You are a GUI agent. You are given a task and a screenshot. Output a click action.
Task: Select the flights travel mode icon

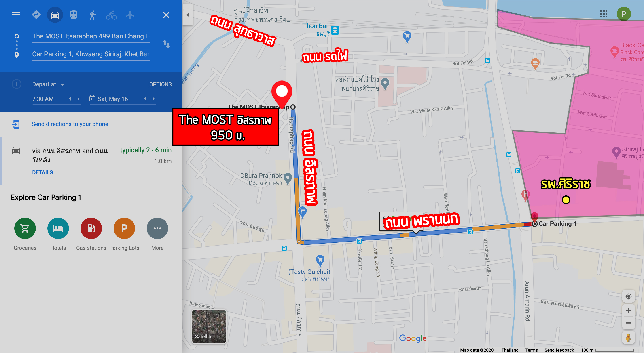click(x=130, y=15)
